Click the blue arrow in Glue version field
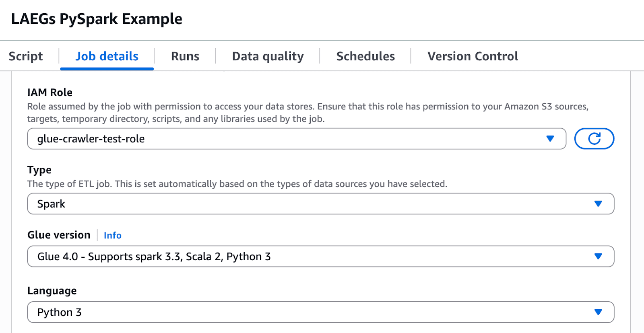The width and height of the screenshot is (644, 333). 598,257
